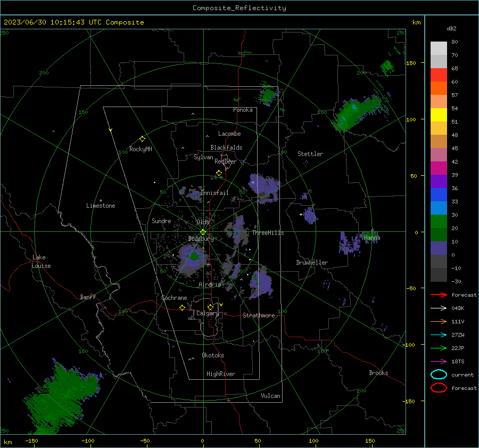Click the Ponoka town label
Viewport: 479px width, 448px height.
(x=243, y=110)
